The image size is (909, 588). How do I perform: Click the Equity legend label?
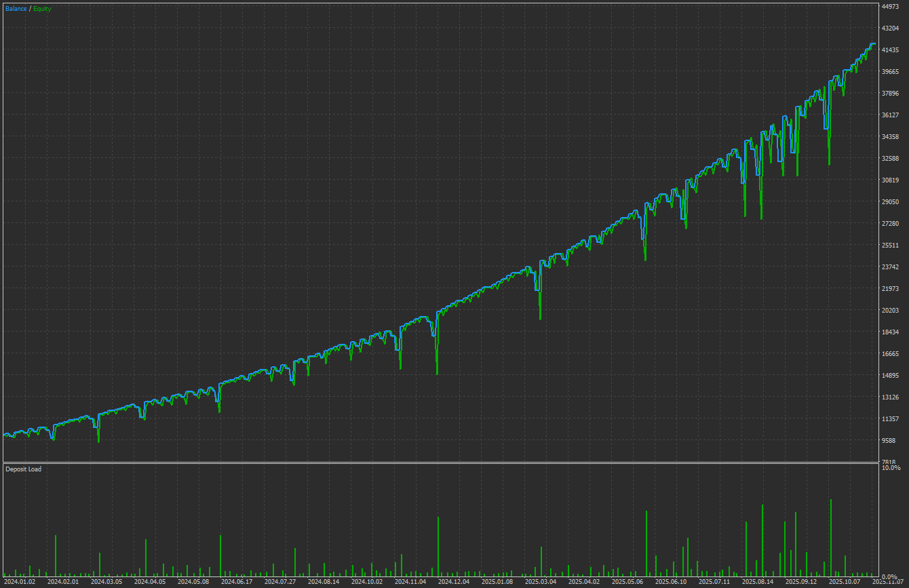tap(42, 9)
